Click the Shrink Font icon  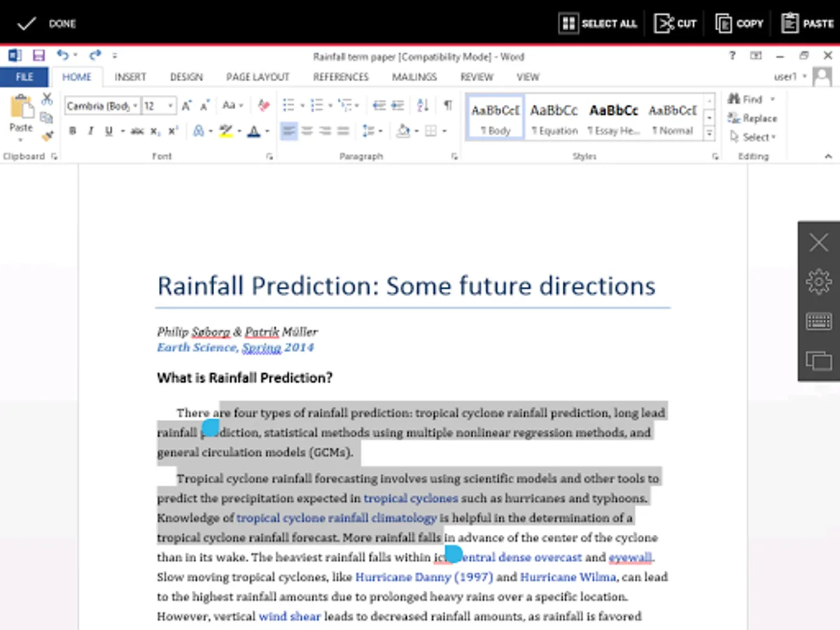[205, 106]
